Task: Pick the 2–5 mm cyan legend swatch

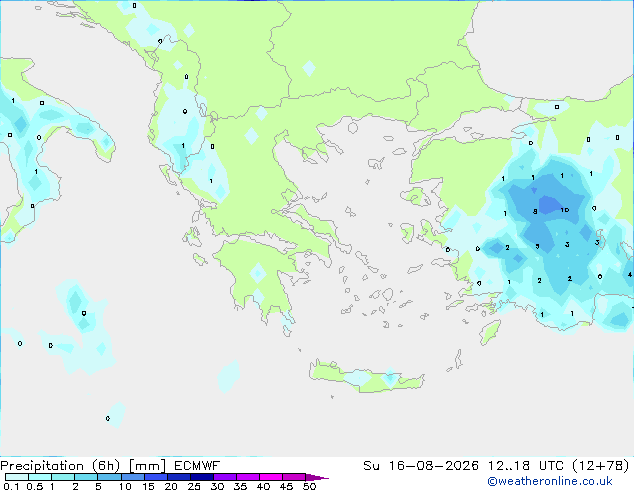Action: (86, 477)
